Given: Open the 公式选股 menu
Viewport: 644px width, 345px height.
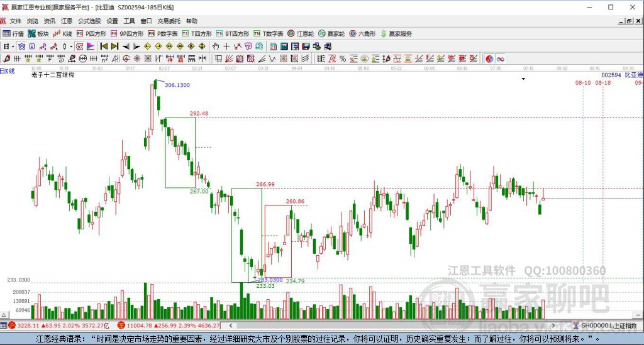Looking at the screenshot, I should coord(89,21).
